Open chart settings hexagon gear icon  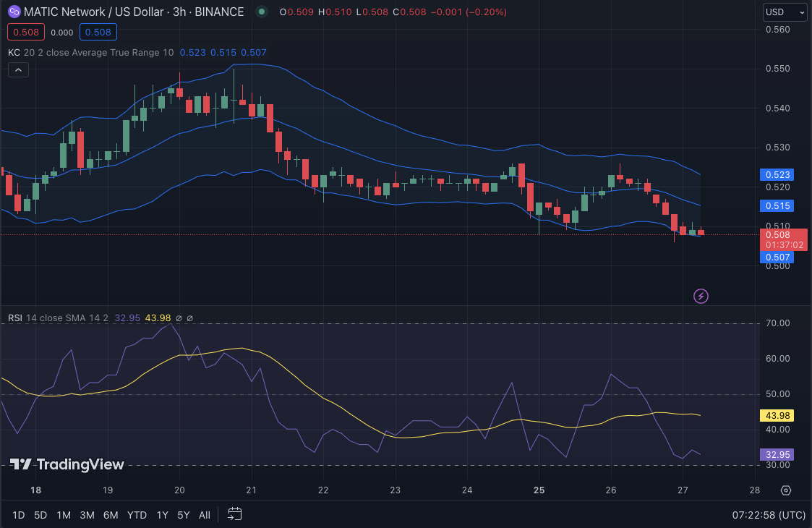click(786, 490)
